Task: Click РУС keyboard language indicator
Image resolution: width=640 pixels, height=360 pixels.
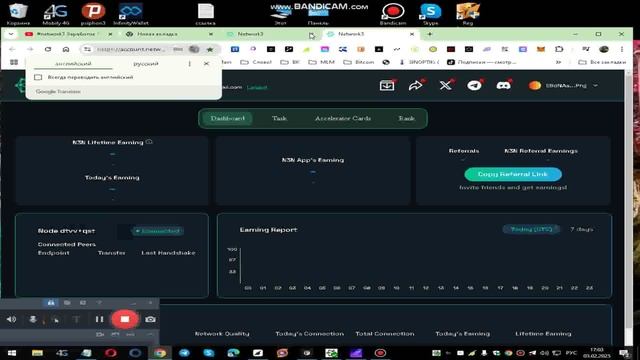Action: tap(571, 353)
